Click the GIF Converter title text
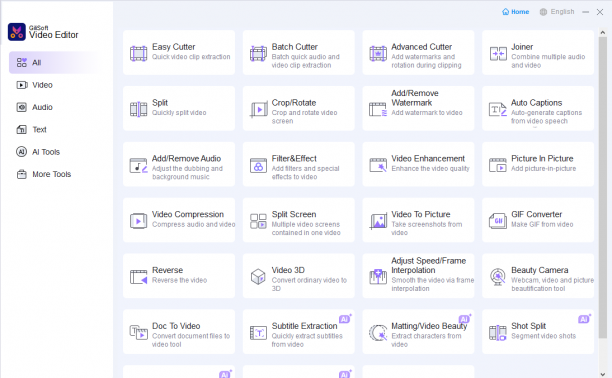 pyautogui.click(x=536, y=214)
